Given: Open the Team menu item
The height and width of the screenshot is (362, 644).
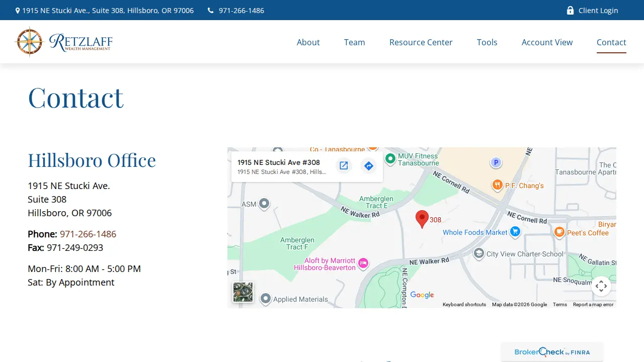Looking at the screenshot, I should [355, 42].
